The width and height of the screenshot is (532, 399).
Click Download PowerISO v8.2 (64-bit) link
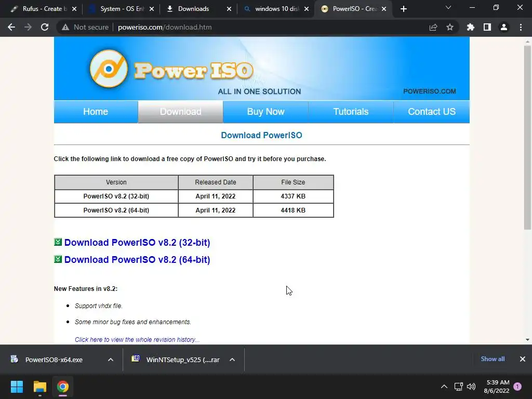point(137,260)
